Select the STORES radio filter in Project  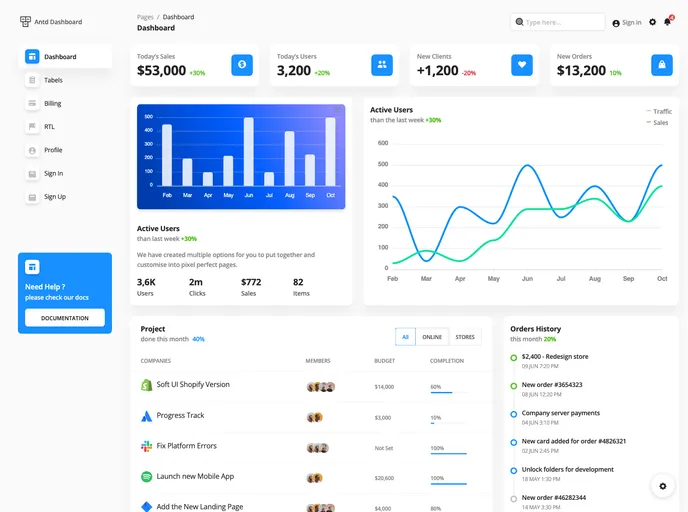(465, 337)
